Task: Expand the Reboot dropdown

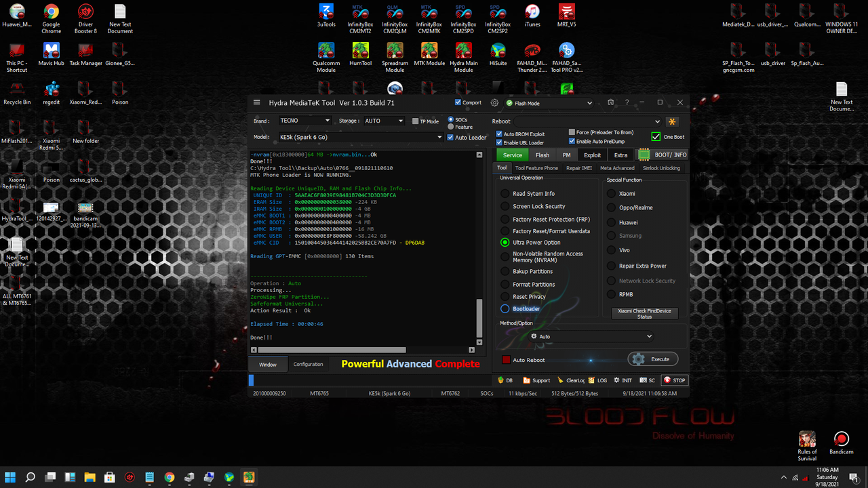Action: [587, 121]
